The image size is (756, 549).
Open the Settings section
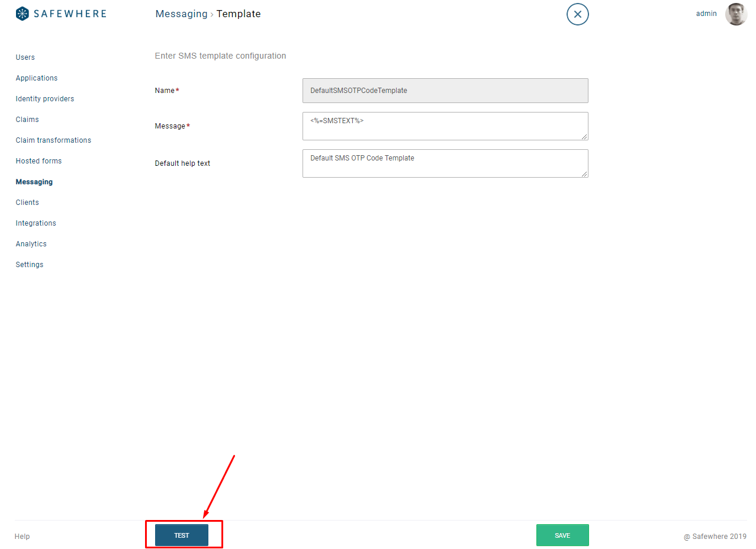29,264
